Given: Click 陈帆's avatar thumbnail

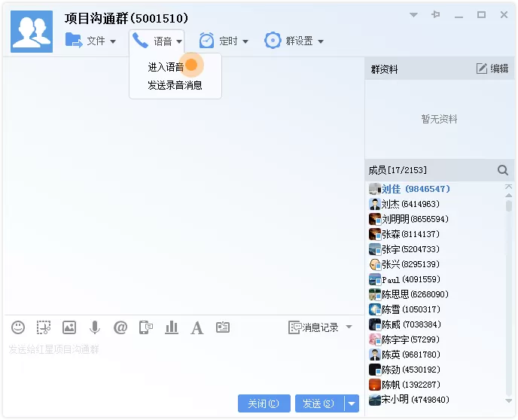Looking at the screenshot, I should point(375,385).
